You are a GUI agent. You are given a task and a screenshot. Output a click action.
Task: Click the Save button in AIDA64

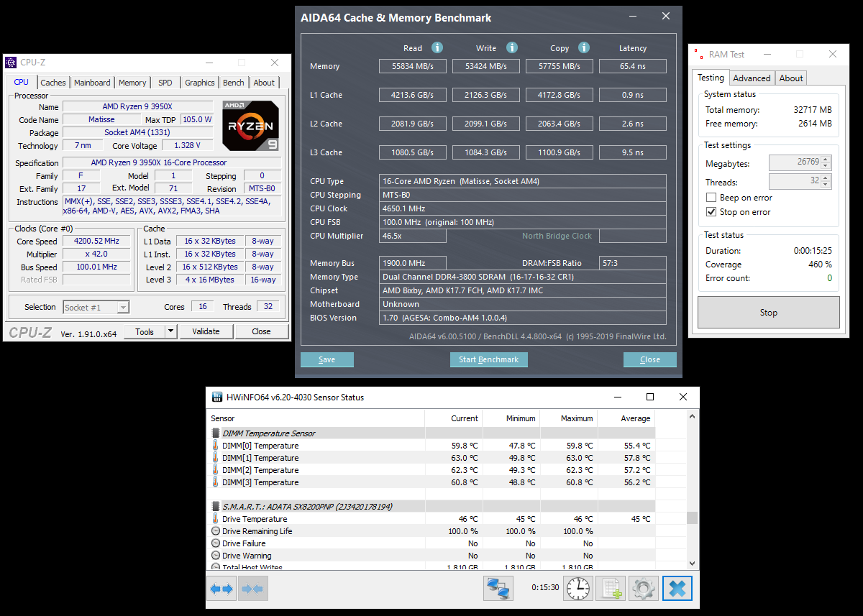(327, 359)
